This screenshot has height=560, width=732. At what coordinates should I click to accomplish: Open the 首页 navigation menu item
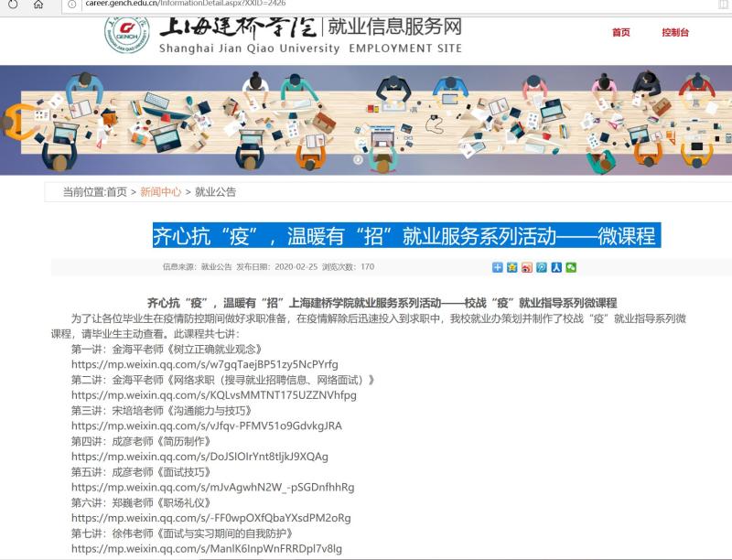click(621, 32)
